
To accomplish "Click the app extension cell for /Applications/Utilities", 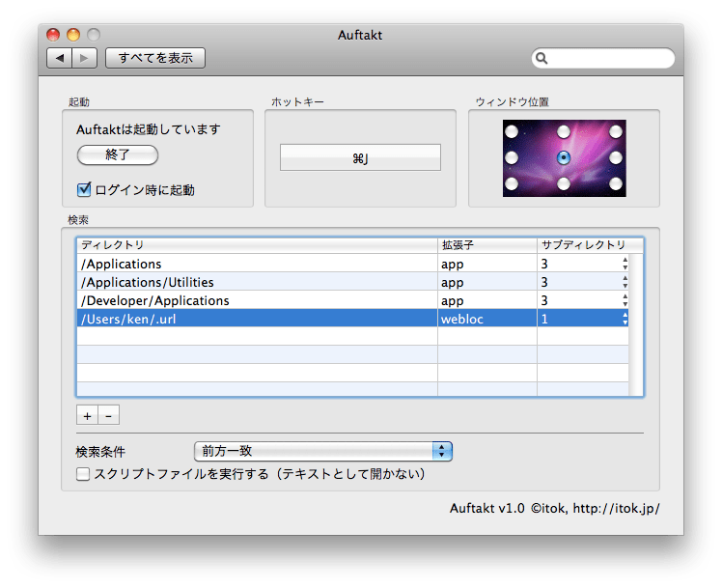I will [x=487, y=282].
